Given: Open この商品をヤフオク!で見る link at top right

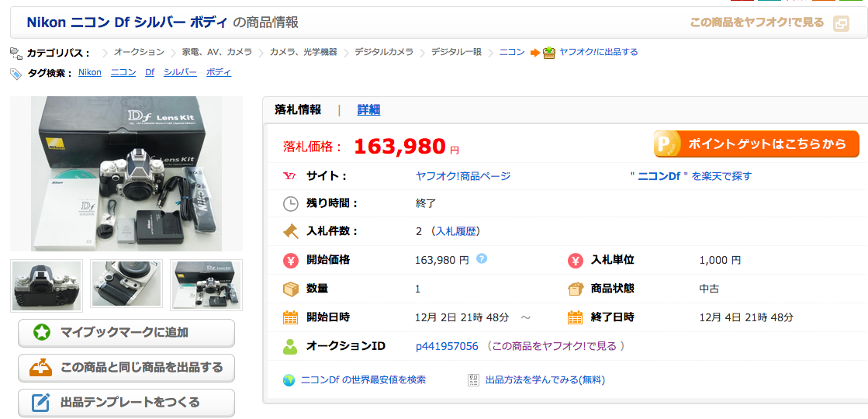Looking at the screenshot, I should click(757, 23).
